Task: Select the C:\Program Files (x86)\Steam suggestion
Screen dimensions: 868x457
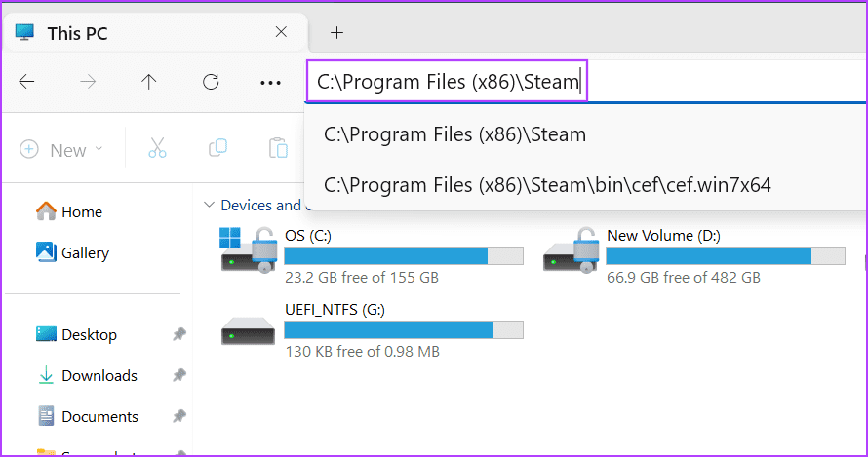Action: coord(454,134)
